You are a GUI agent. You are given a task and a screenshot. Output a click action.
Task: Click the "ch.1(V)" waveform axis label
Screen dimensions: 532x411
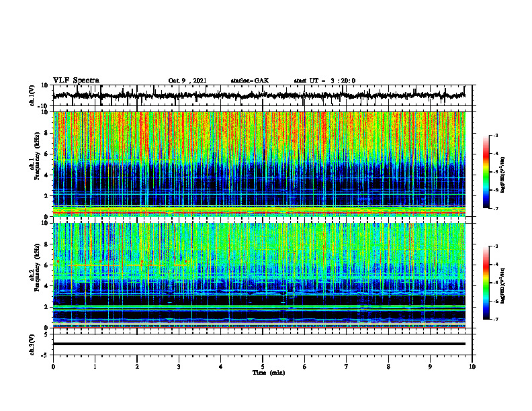point(32,95)
